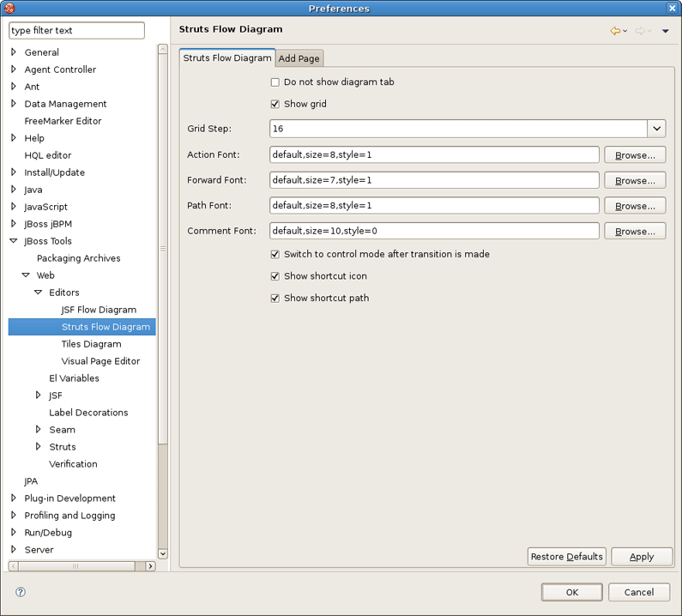
Task: Select Tiles Diagram in the tree
Action: click(91, 344)
